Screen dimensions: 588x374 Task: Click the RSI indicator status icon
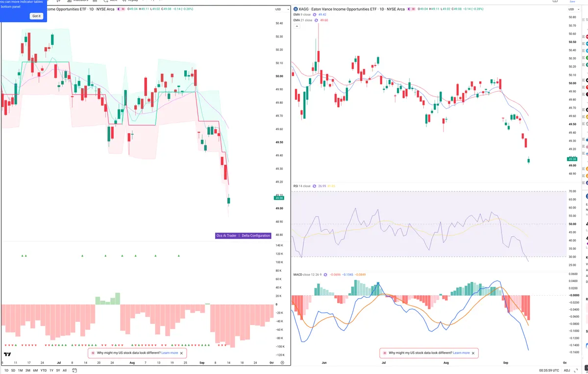pyautogui.click(x=315, y=186)
